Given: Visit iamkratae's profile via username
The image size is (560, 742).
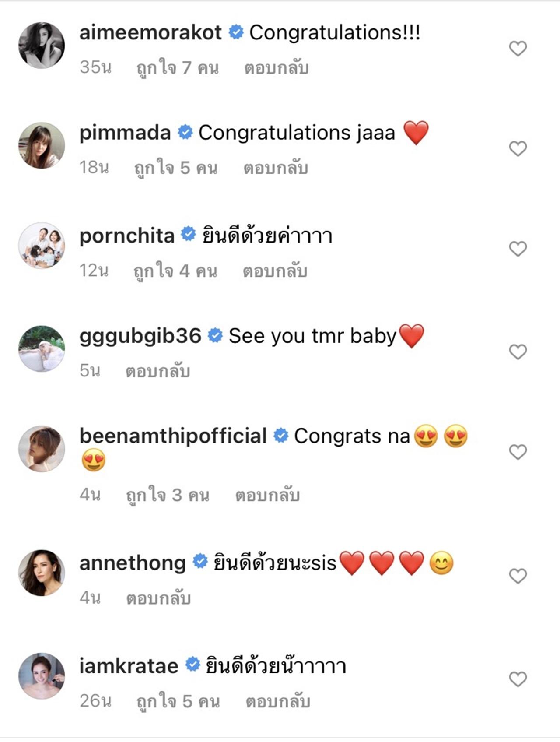Looking at the screenshot, I should click(x=129, y=666).
